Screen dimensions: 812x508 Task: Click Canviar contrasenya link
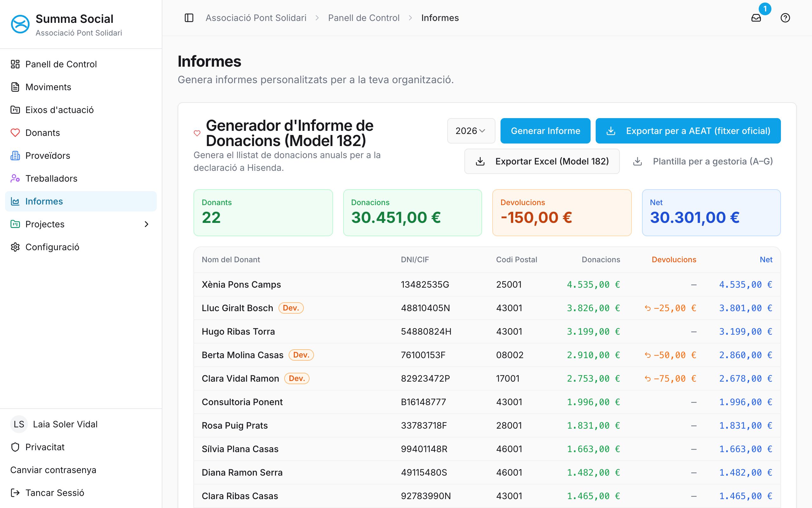pyautogui.click(x=53, y=470)
